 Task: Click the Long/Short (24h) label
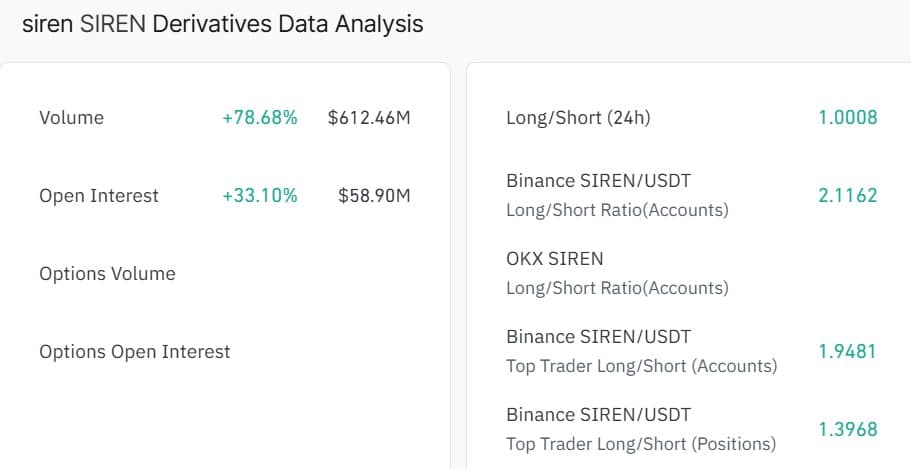click(x=578, y=118)
